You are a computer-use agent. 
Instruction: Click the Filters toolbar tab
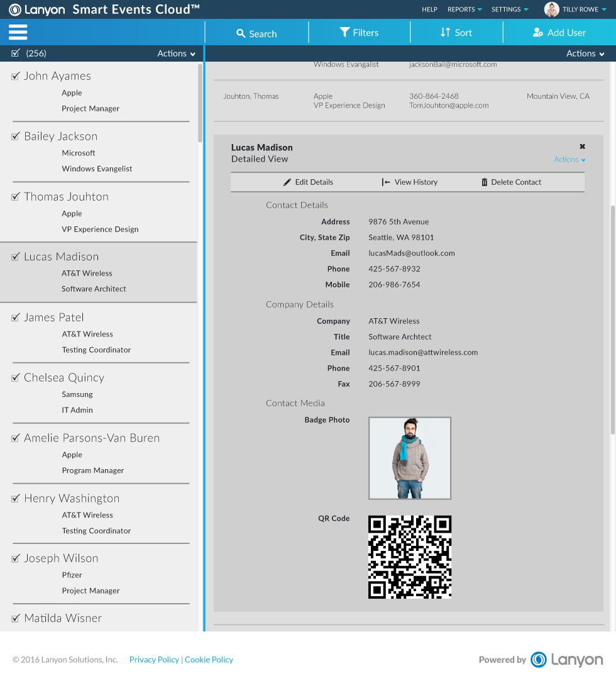point(359,33)
